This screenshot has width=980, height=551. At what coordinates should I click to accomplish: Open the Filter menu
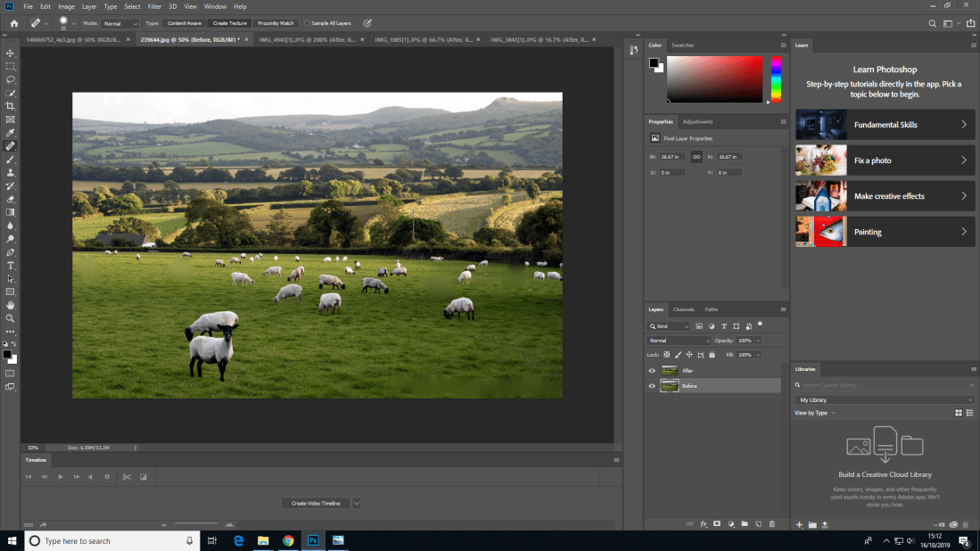(154, 6)
